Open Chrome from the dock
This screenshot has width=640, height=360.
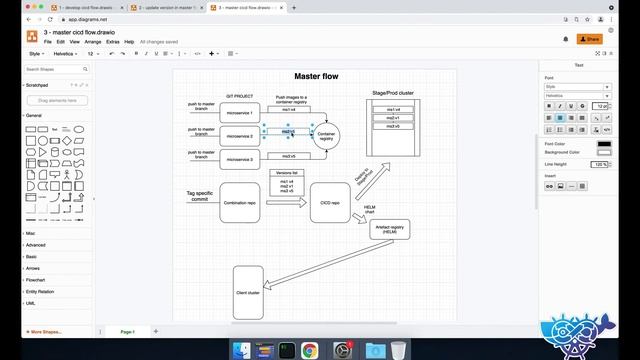tap(309, 350)
